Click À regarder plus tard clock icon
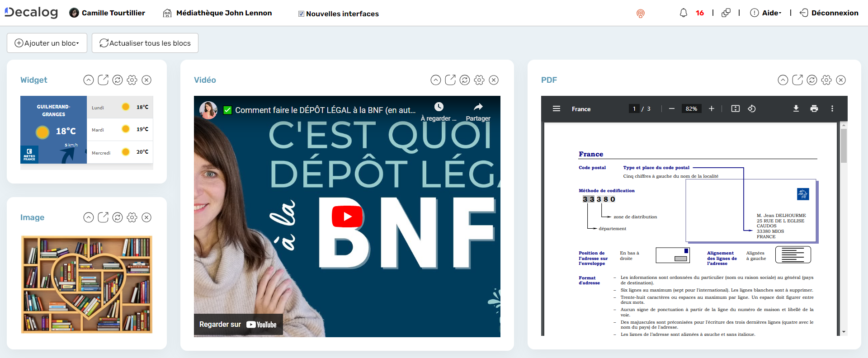The width and height of the screenshot is (868, 358). (x=439, y=107)
